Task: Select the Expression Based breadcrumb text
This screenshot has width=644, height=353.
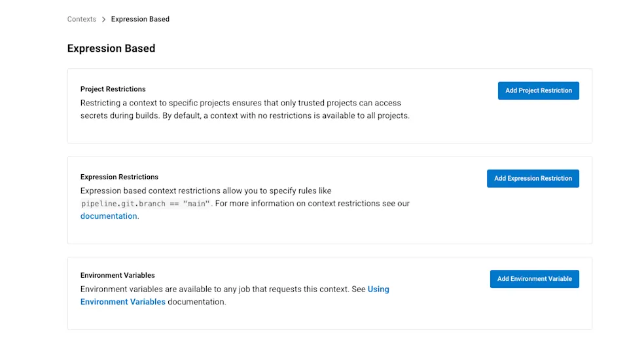Action: 140,19
